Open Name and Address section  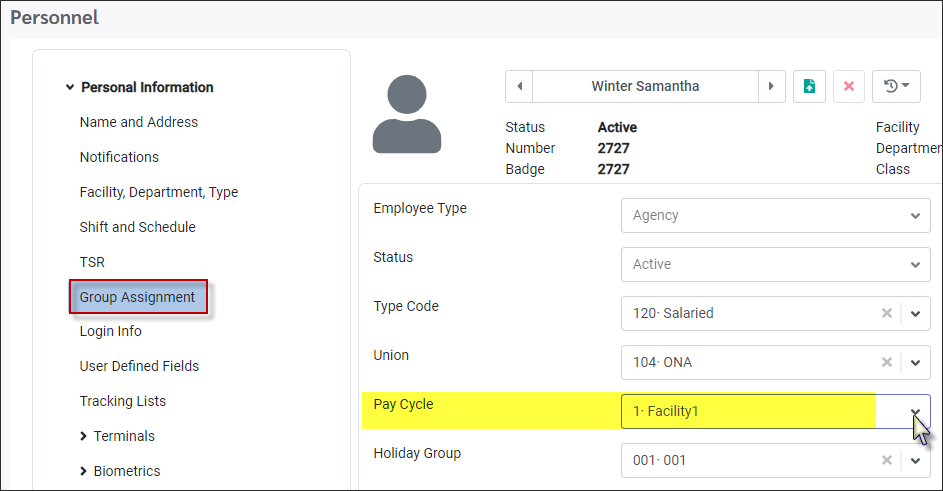tap(139, 122)
